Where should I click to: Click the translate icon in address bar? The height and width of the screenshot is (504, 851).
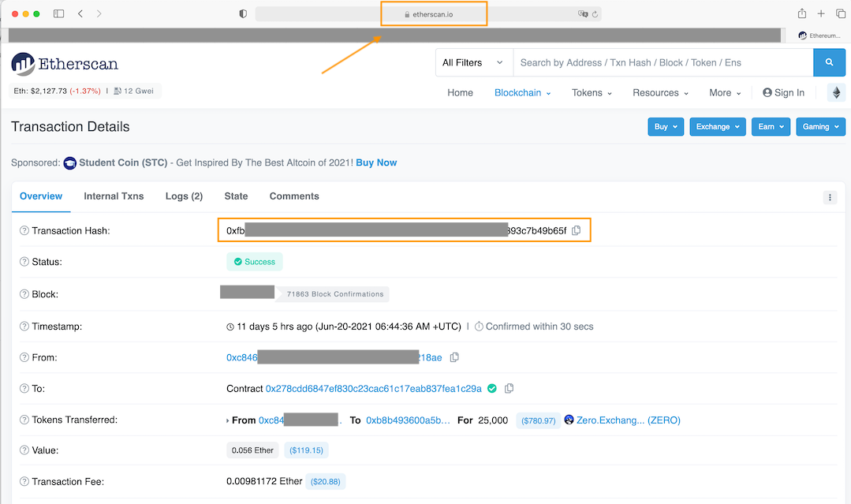point(583,14)
